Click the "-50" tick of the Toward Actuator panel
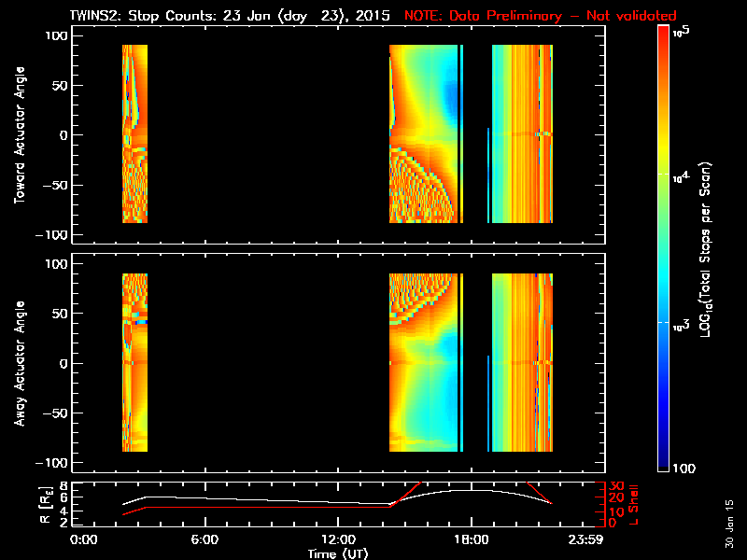The height and width of the screenshot is (560, 747). (54, 185)
